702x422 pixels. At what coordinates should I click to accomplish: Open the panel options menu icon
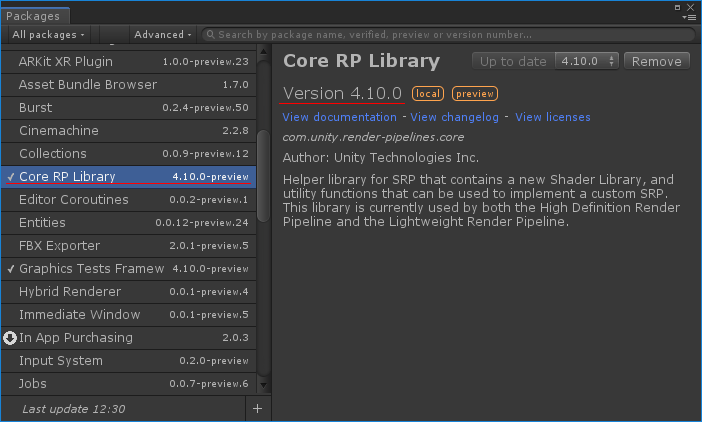pyautogui.click(x=690, y=18)
